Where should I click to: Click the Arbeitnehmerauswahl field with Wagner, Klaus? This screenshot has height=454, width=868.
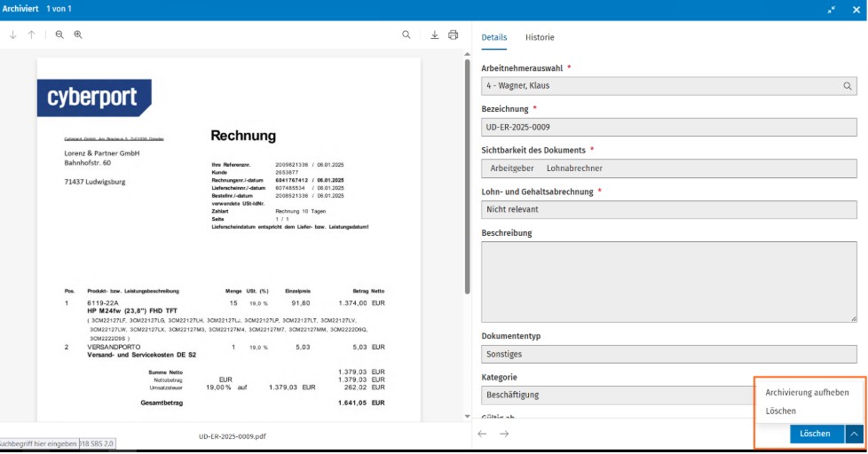pos(668,86)
